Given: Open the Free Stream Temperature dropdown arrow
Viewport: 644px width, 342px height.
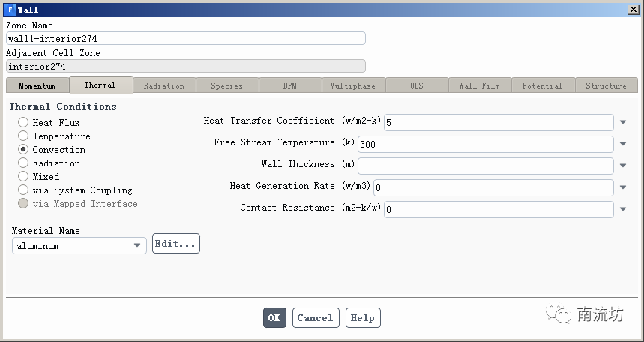Looking at the screenshot, I should coord(623,144).
